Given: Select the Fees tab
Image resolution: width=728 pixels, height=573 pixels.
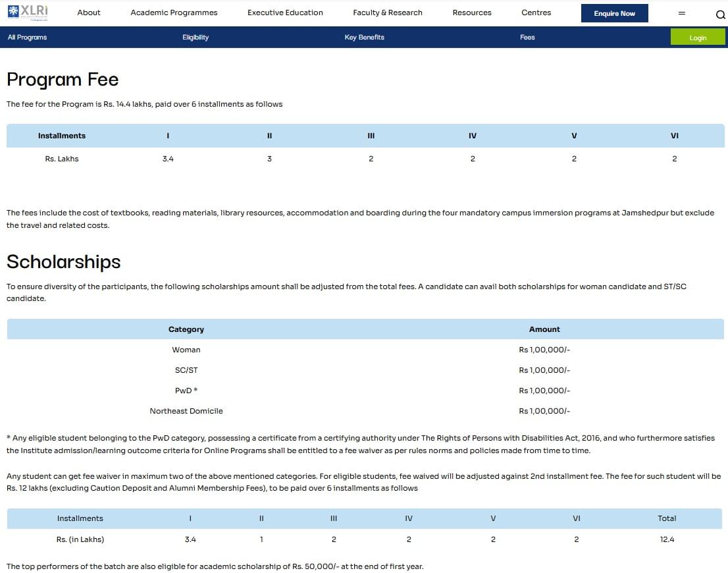Looking at the screenshot, I should click(x=527, y=38).
